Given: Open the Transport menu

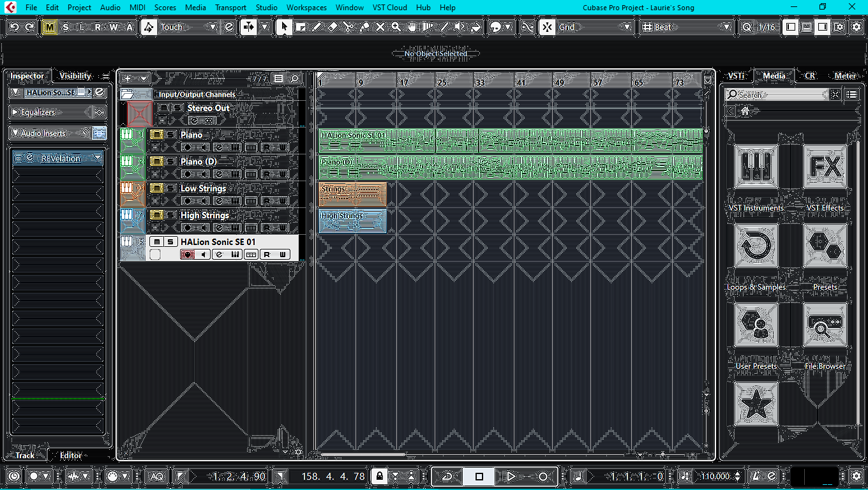Looking at the screenshot, I should click(230, 7).
